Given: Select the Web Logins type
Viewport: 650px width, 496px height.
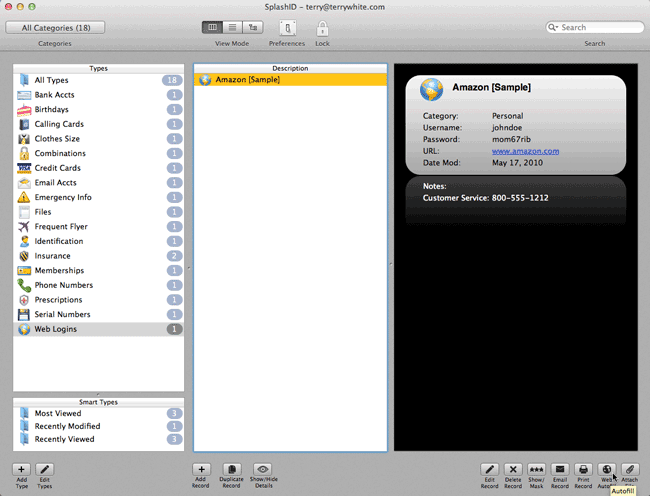Looking at the screenshot, I should [x=99, y=329].
